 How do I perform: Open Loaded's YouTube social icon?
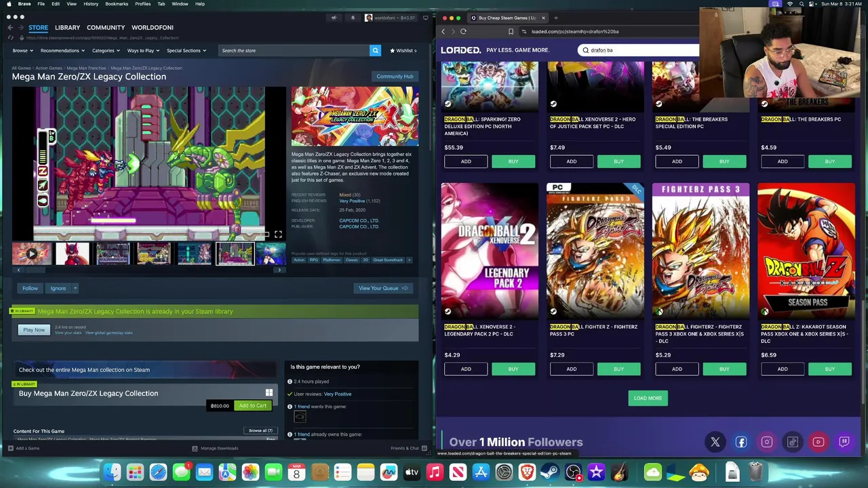(818, 442)
